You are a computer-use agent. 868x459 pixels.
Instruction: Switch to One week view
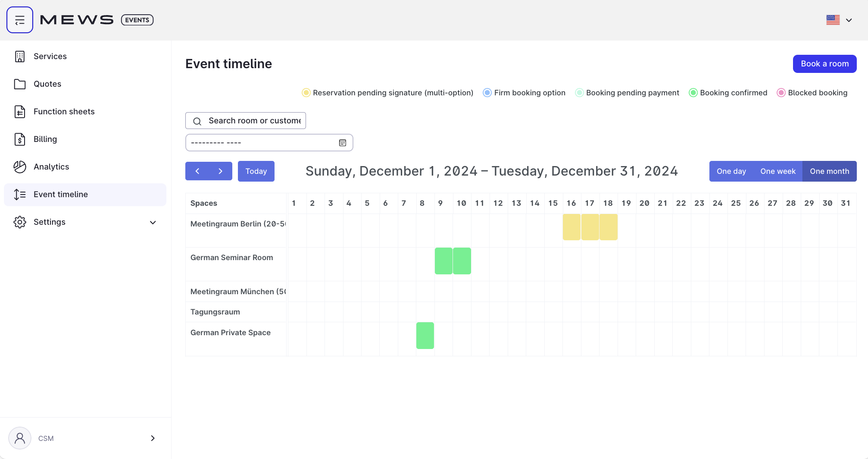tap(778, 171)
